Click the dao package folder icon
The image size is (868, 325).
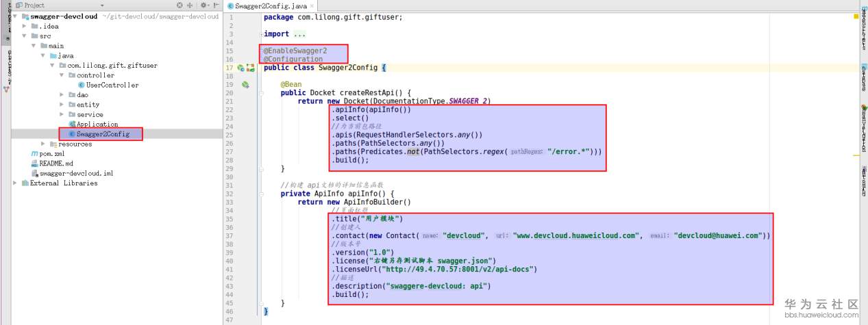tap(71, 95)
